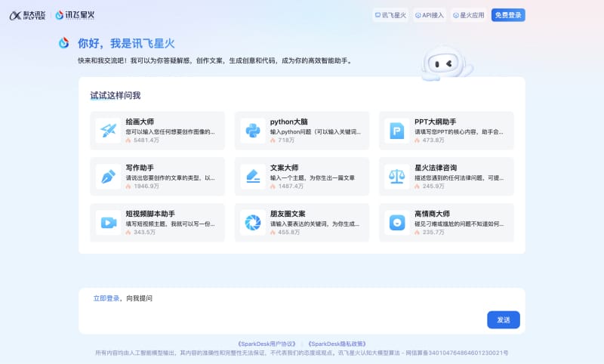Click the robot mascot illustration
Viewport: 604px width, 364px height.
pos(446,64)
